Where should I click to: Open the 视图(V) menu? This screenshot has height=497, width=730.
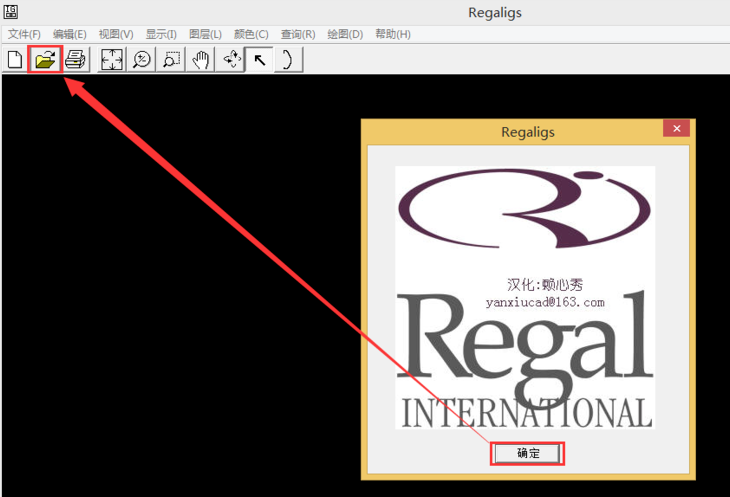point(116,34)
